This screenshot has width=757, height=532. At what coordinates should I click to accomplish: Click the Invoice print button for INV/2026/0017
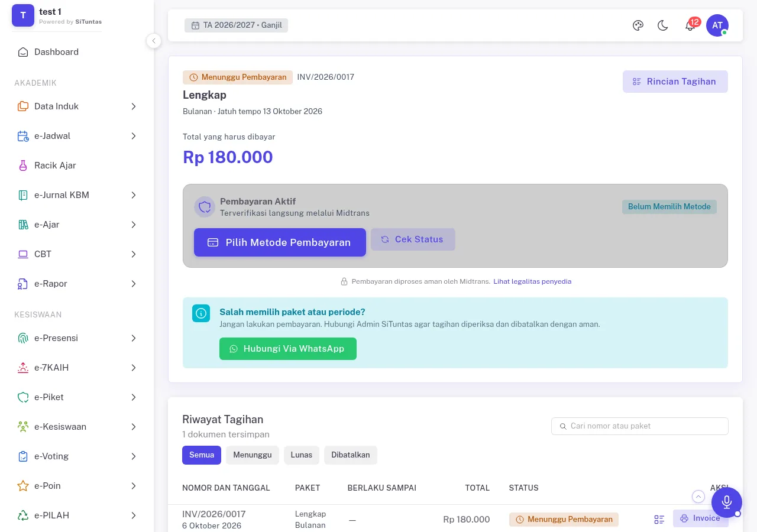[700, 518]
